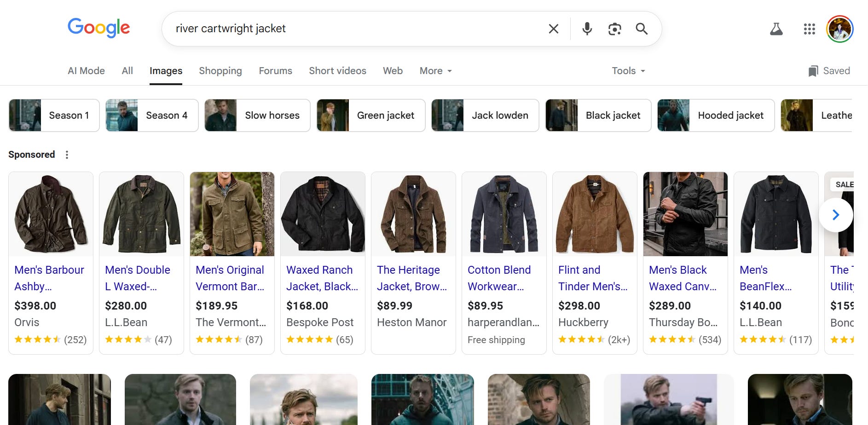Screen dimensions: 868x425
Task: Open the Google account profile picture
Action: pyautogui.click(x=840, y=29)
